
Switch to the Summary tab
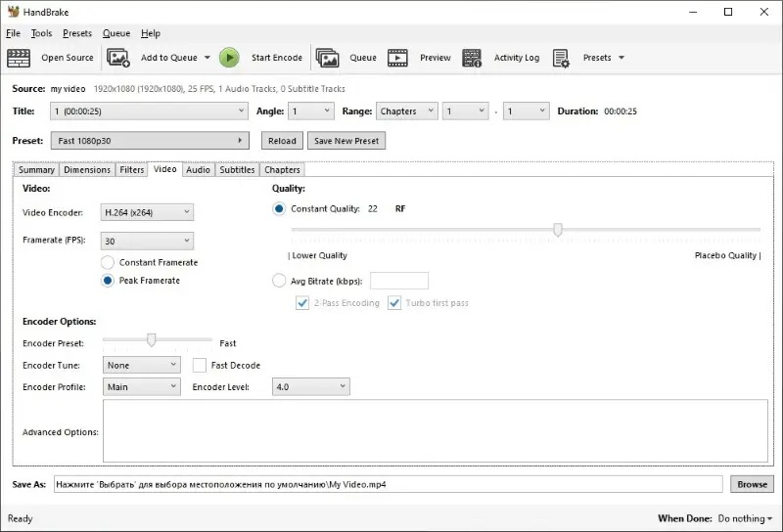(x=36, y=170)
